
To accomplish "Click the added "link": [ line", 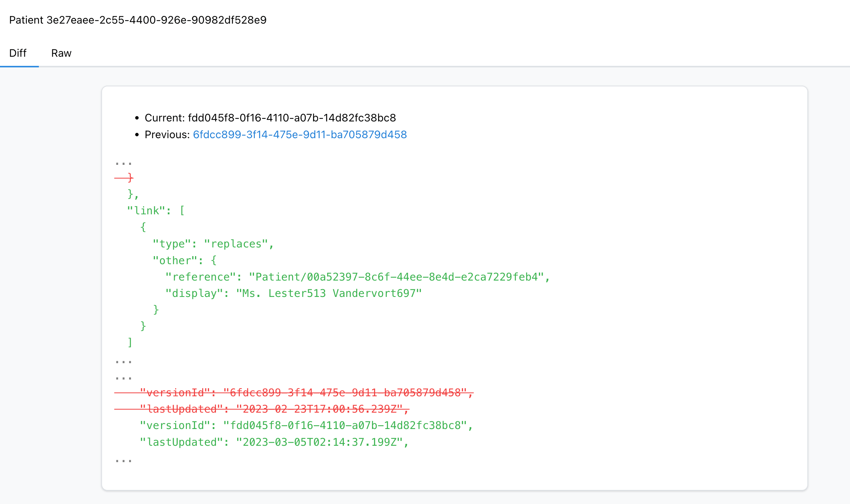I will pyautogui.click(x=156, y=211).
